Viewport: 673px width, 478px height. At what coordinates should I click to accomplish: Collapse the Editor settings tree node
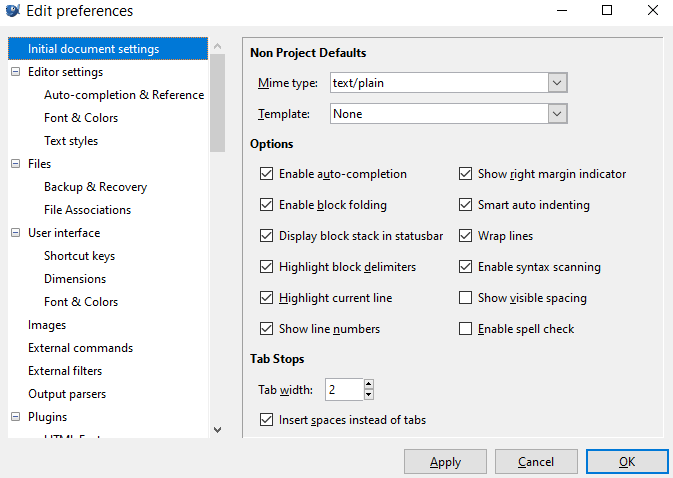[16, 72]
